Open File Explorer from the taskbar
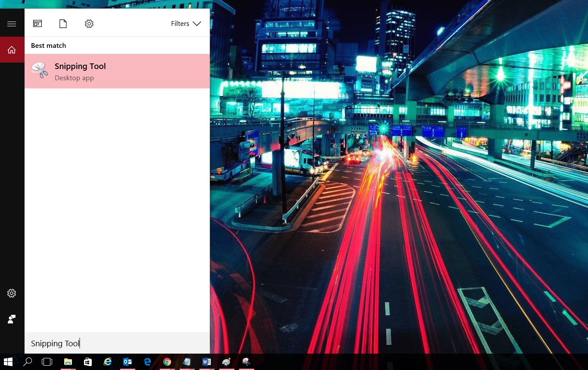Image resolution: width=588 pixels, height=370 pixels. point(68,362)
